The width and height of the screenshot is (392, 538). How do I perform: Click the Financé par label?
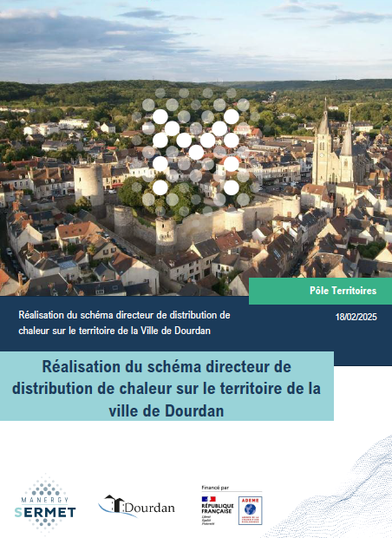coord(215,487)
